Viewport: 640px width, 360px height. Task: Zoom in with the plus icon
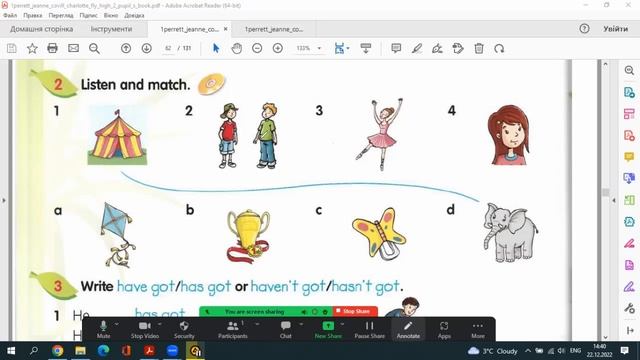pyautogui.click(x=278, y=48)
